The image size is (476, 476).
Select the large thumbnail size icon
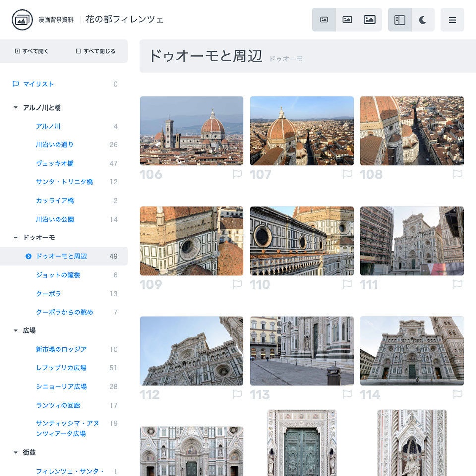tap(369, 20)
